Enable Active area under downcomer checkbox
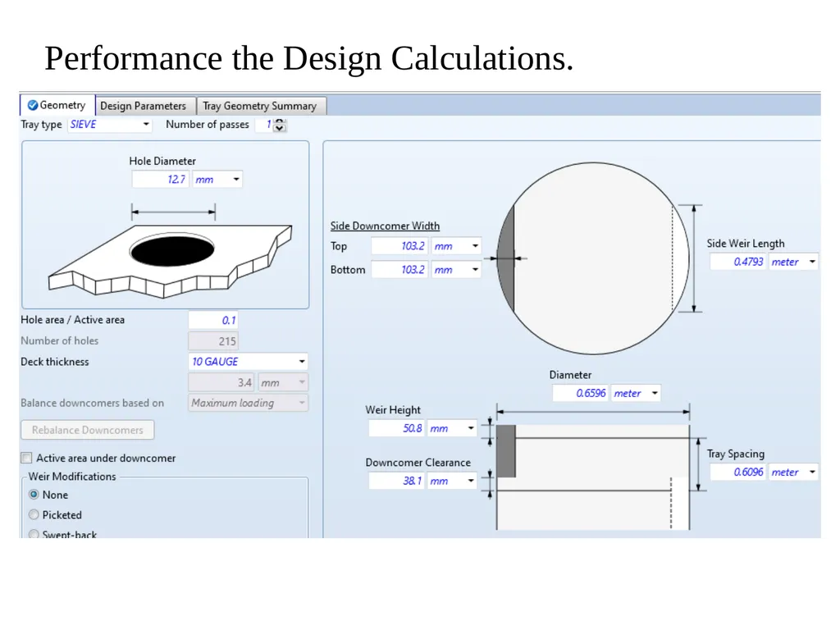Image resolution: width=840 pixels, height=630 pixels. coord(26,458)
